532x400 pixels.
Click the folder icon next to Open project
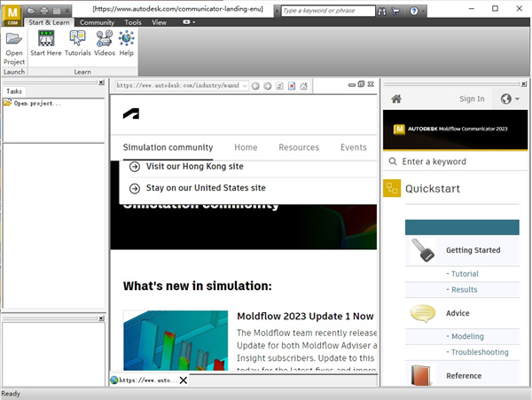pos(7,103)
